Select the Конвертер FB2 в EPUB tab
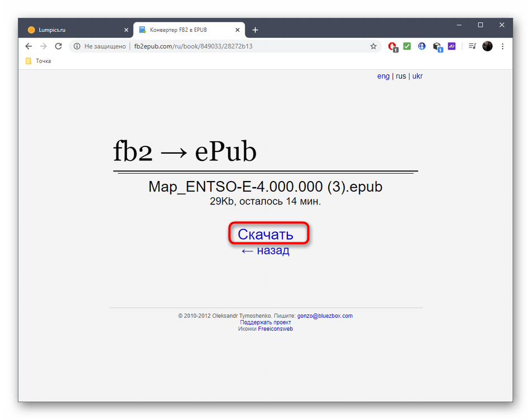Image resolution: width=531 pixels, height=420 pixels. point(189,30)
